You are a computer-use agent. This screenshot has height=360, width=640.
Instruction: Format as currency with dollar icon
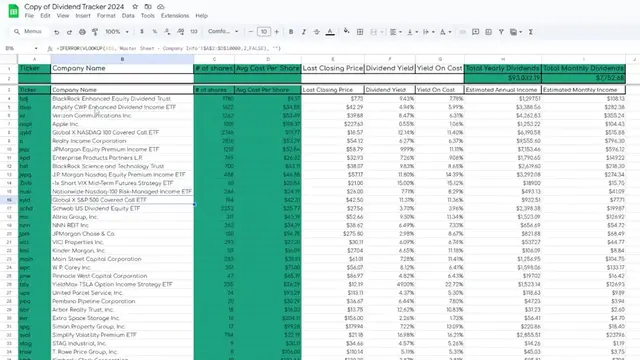[x=142, y=32]
